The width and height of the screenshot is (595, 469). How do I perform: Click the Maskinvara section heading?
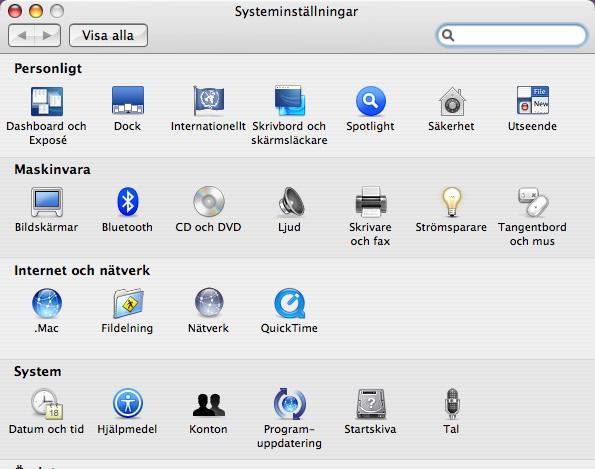[x=52, y=169]
